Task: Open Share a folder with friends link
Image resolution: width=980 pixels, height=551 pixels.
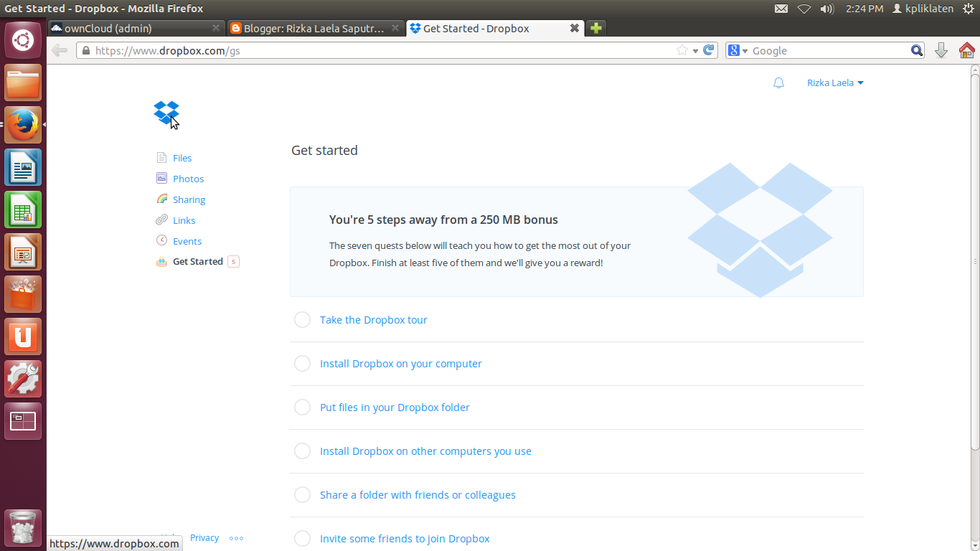Action: (x=418, y=495)
